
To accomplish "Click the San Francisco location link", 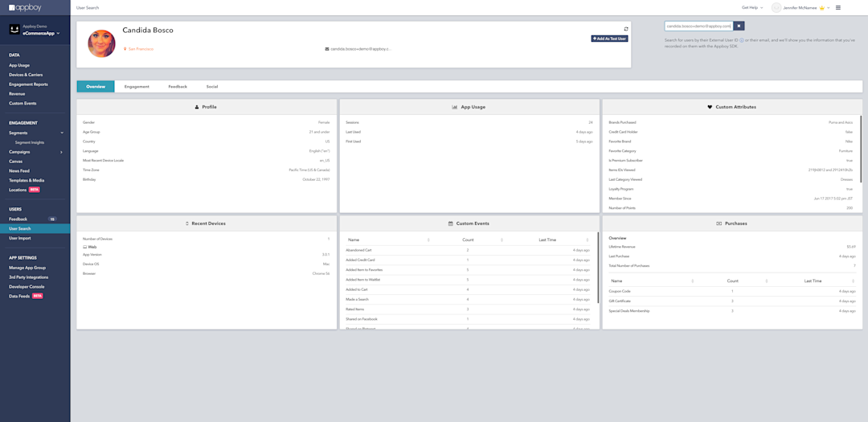I will 141,49.
